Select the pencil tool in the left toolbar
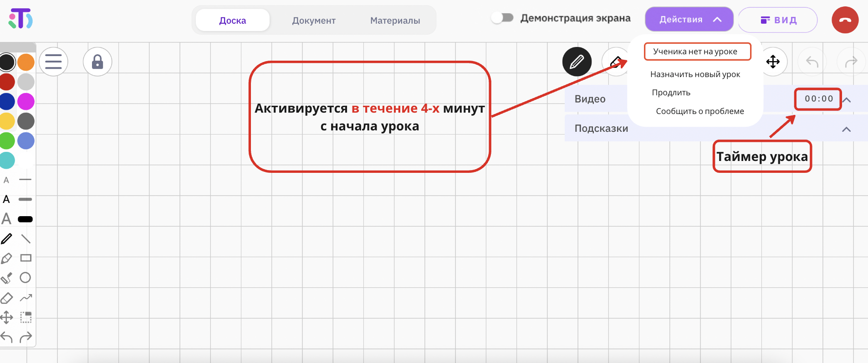Screen dimensions: 868x363 (6, 239)
